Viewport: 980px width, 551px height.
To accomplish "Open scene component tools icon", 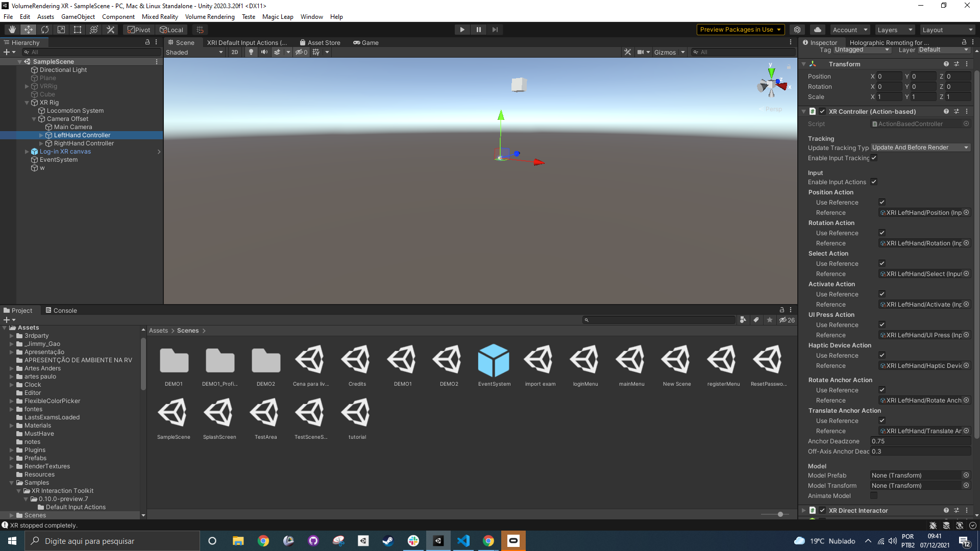I will pyautogui.click(x=628, y=52).
